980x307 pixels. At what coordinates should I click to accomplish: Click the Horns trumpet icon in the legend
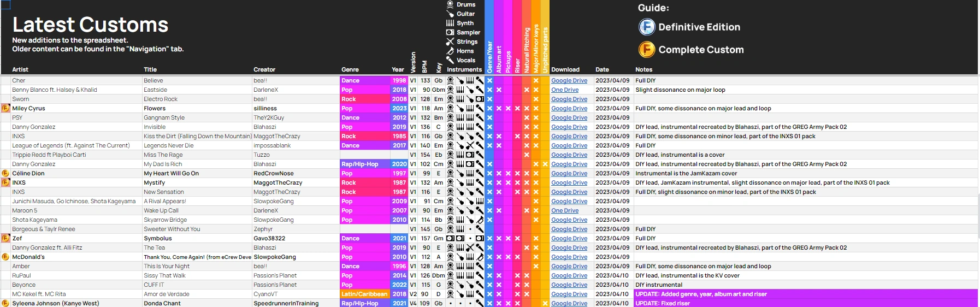[450, 51]
